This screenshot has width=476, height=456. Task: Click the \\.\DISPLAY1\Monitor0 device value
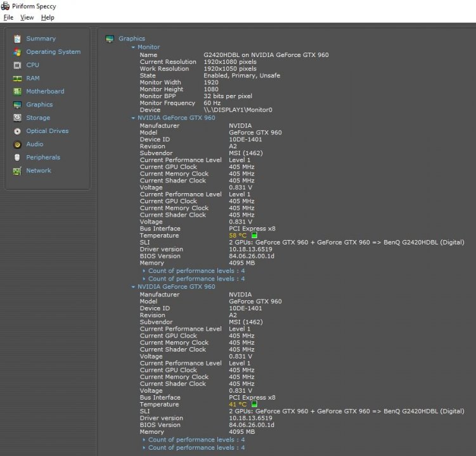[x=238, y=110]
